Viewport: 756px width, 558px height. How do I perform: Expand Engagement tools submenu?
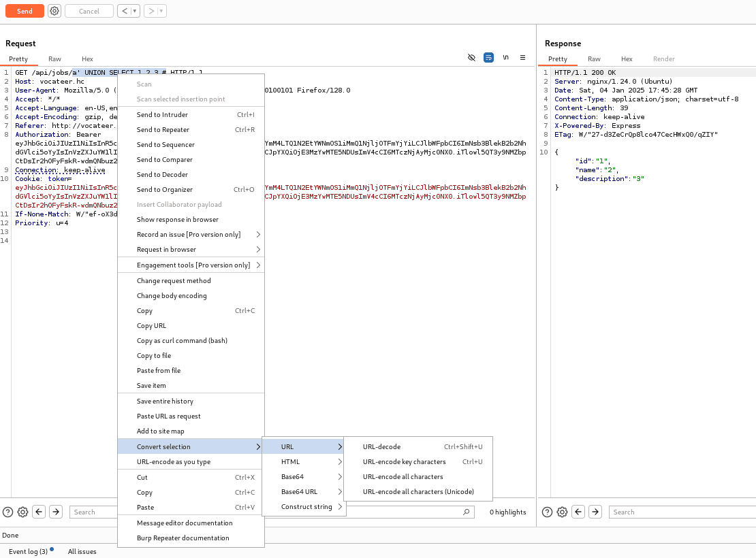[191, 265]
